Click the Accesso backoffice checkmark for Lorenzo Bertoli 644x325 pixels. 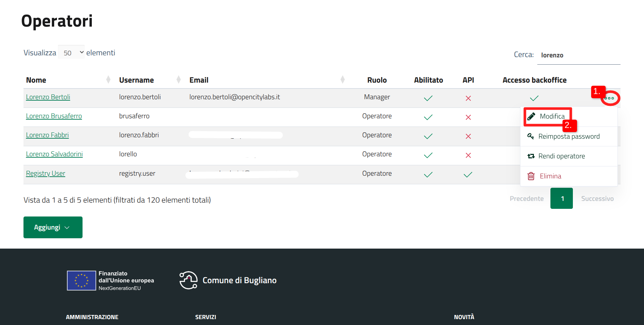point(534,98)
